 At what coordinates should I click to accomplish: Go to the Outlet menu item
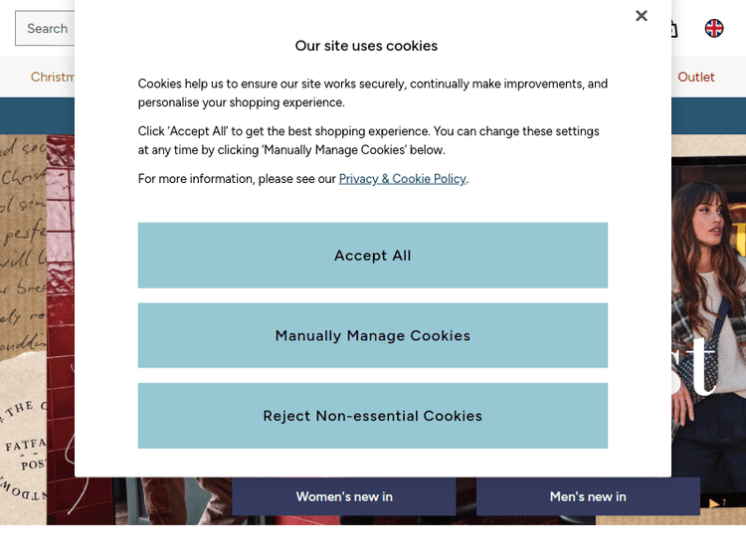pos(696,77)
